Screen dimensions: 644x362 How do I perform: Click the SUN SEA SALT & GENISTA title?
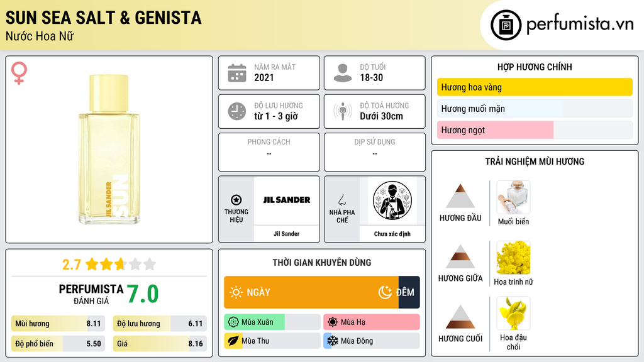pyautogui.click(x=104, y=18)
